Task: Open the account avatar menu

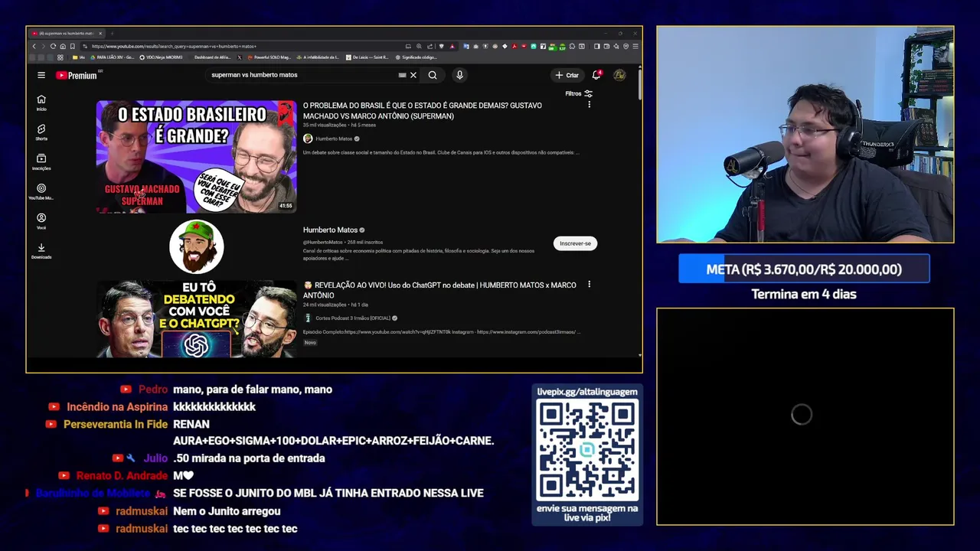Action: pos(619,75)
